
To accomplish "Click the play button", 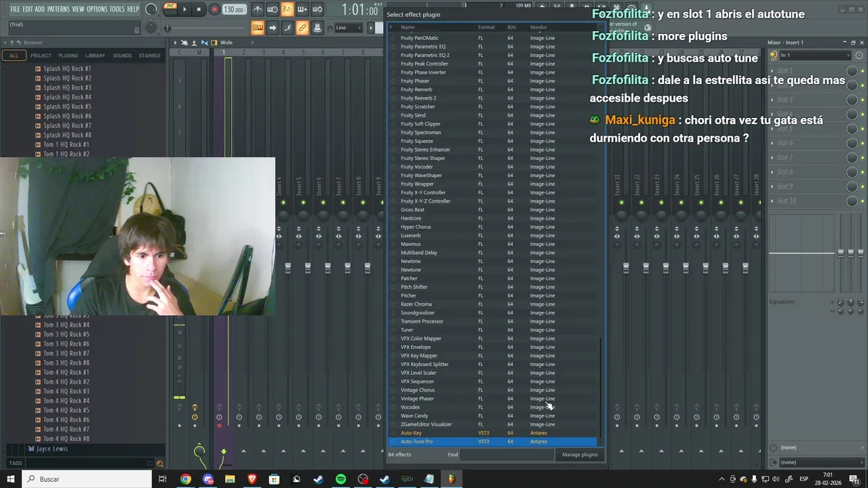I will coord(184,9).
